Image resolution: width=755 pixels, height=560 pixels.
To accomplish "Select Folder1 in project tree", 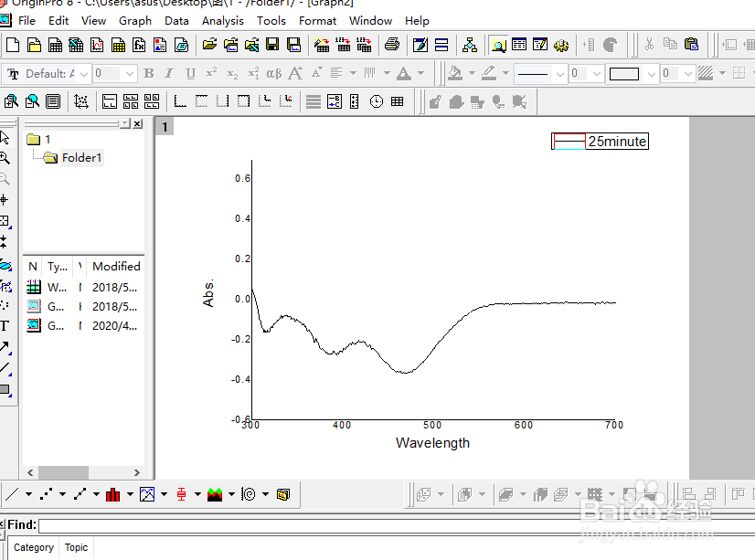I will point(81,158).
